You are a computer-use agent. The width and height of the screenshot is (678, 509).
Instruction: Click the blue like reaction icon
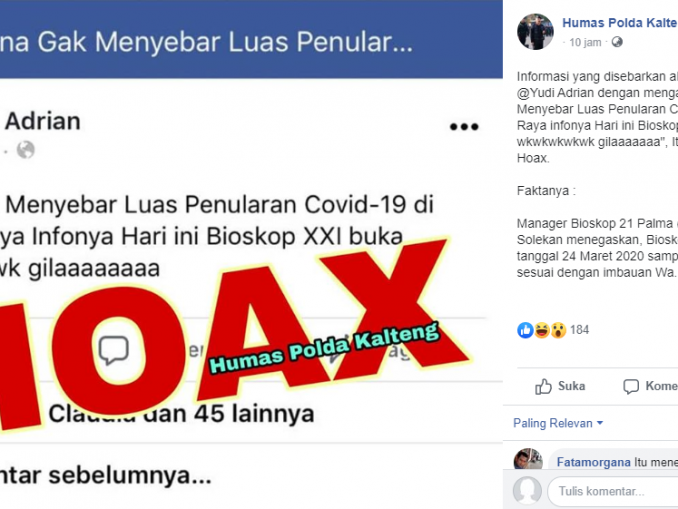point(525,330)
